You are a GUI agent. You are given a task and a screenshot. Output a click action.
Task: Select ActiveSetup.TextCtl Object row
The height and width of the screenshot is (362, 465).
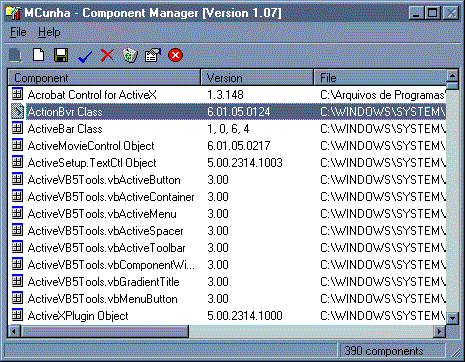[227, 163]
